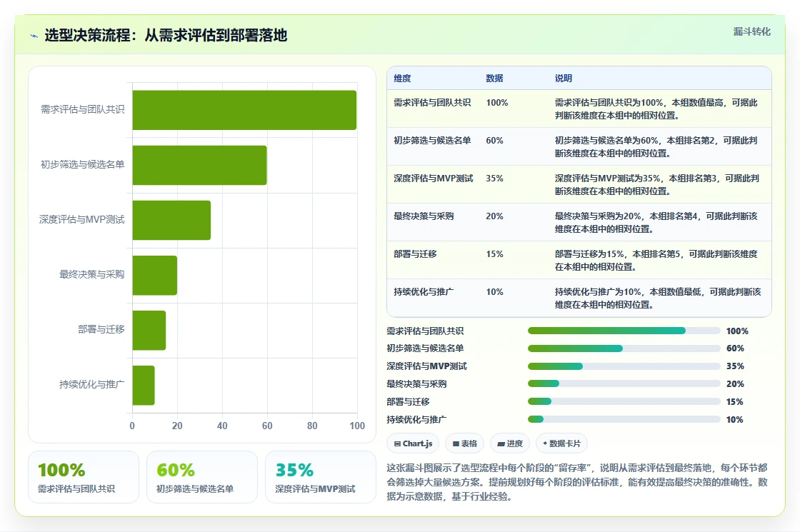Open the 35% 深度评估与MVP测试 stat card

(321, 477)
